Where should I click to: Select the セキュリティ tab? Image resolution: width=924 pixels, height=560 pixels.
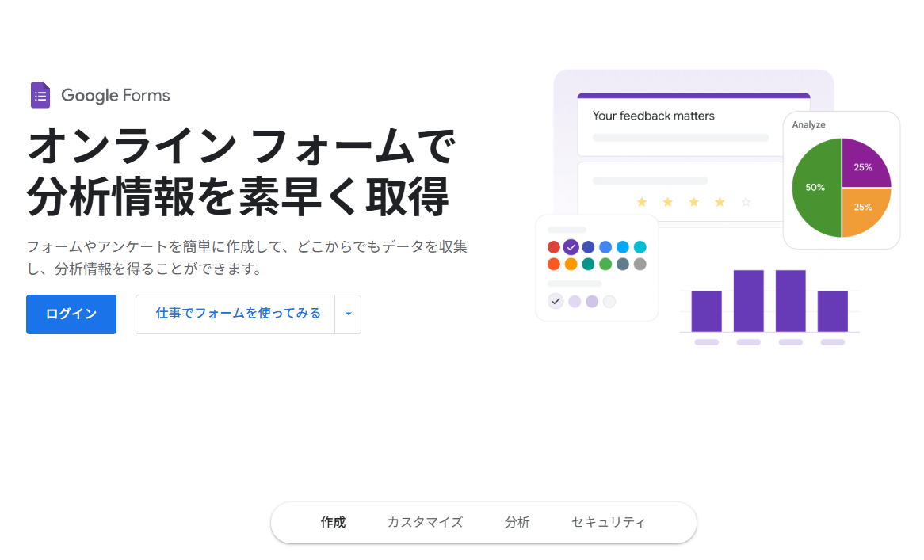pyautogui.click(x=608, y=522)
